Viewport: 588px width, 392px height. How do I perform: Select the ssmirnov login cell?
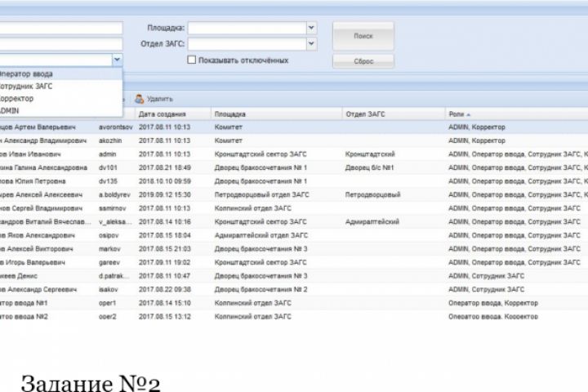click(112, 208)
